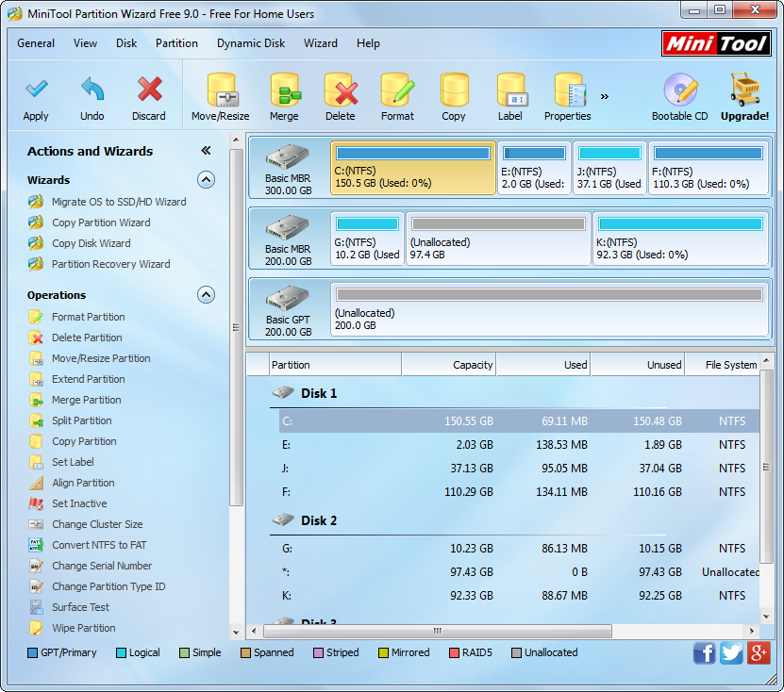Select the J:(NTFS) 37.1 GB partition block
The width and height of the screenshot is (784, 692).
point(609,168)
